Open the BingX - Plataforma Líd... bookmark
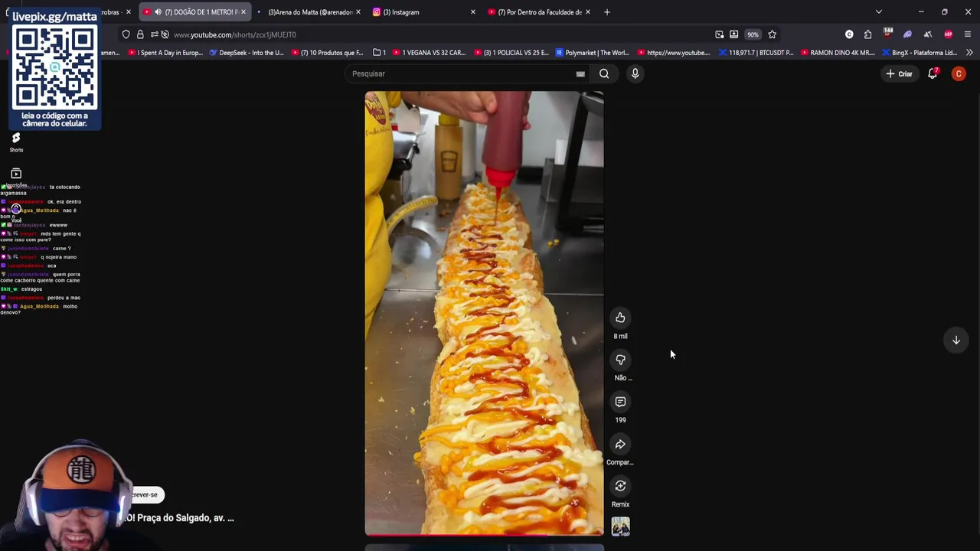Screen dimensions: 980x551 tap(920, 53)
